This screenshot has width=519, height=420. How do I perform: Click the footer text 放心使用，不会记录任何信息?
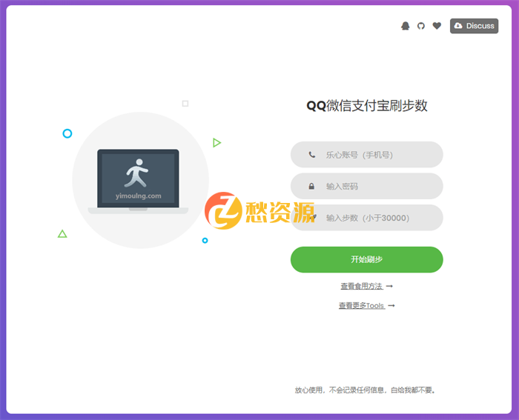(x=340, y=390)
